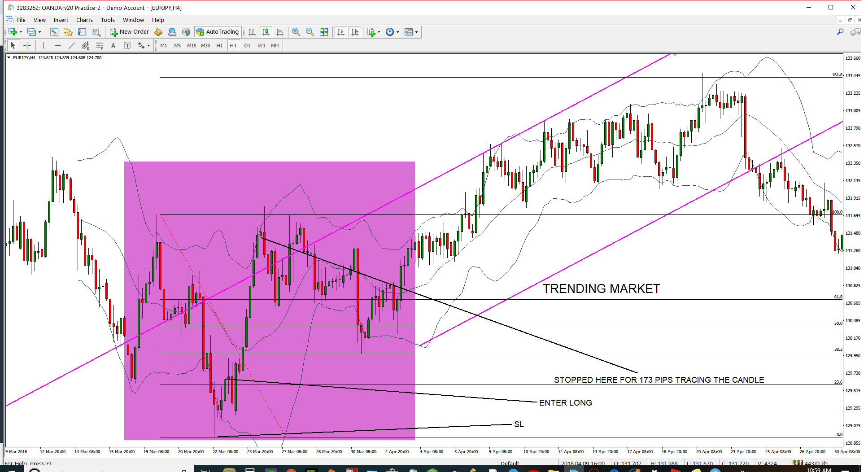Screen dimensions: 868x472
Task: Open the Templates icon
Action: 409,32
